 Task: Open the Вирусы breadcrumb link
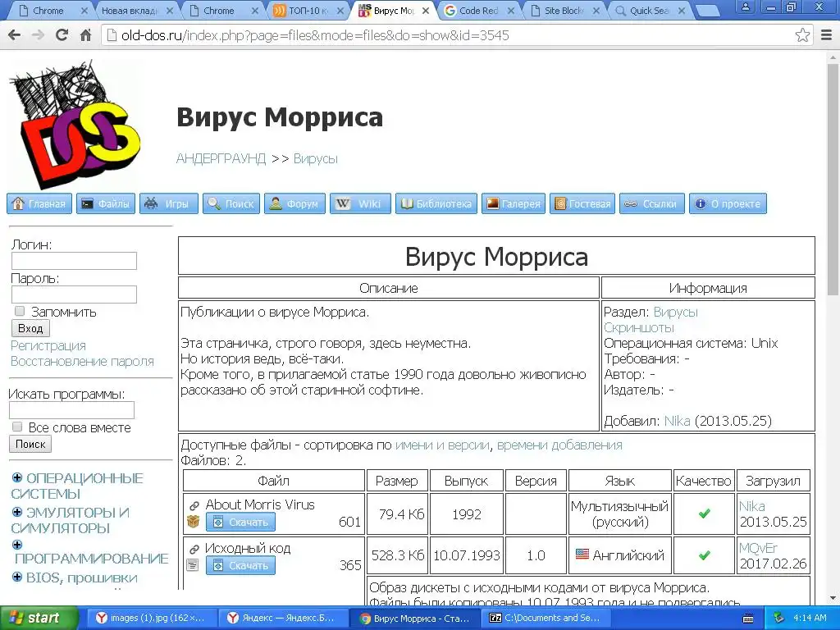[316, 159]
